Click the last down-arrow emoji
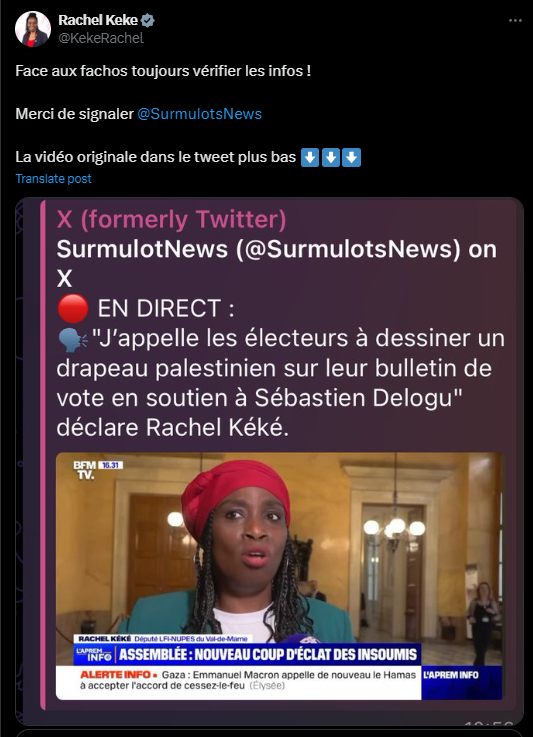 352,157
